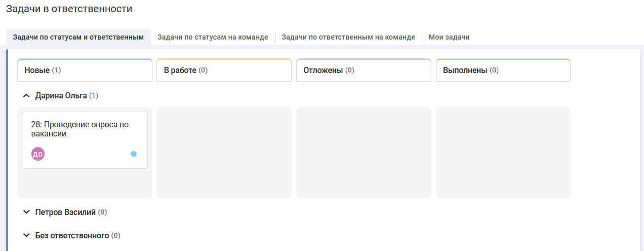
Task: Open task 28 Проведение опроса по вакансии
Action: click(80, 129)
